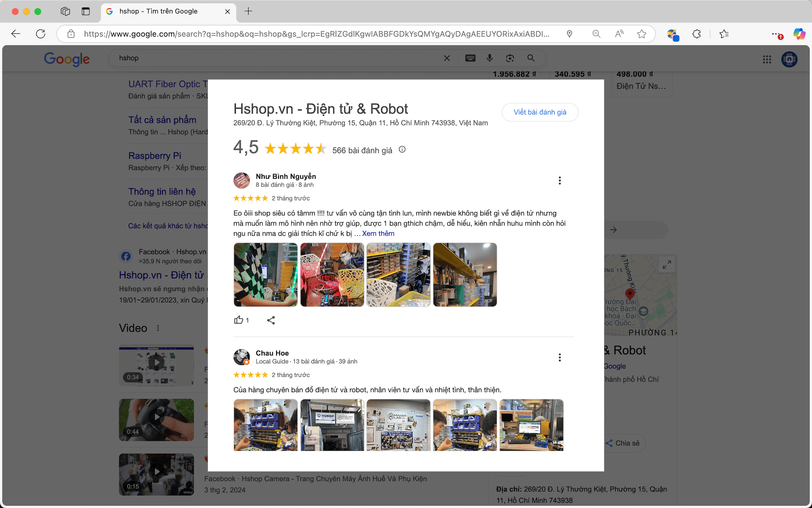Open a new browser tab

pyautogui.click(x=248, y=11)
